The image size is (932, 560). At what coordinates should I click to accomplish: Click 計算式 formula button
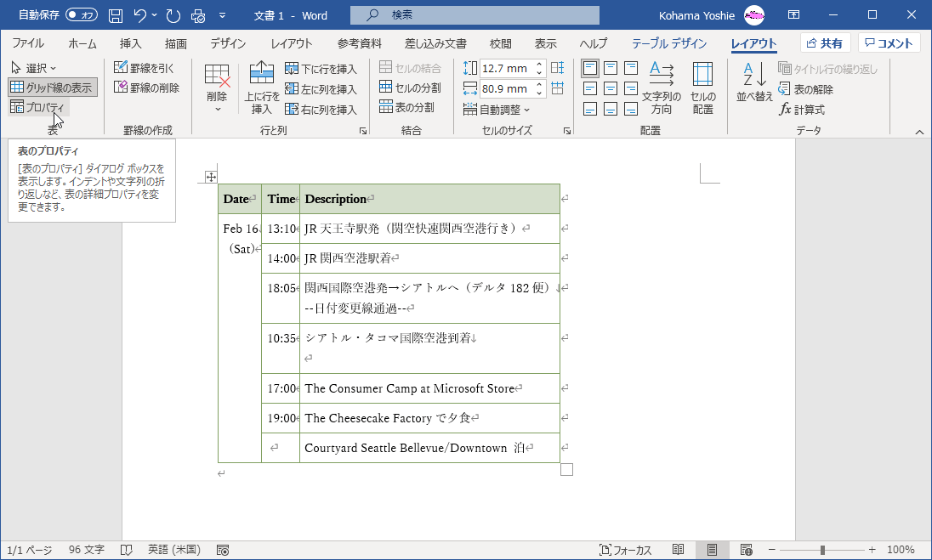coord(803,110)
